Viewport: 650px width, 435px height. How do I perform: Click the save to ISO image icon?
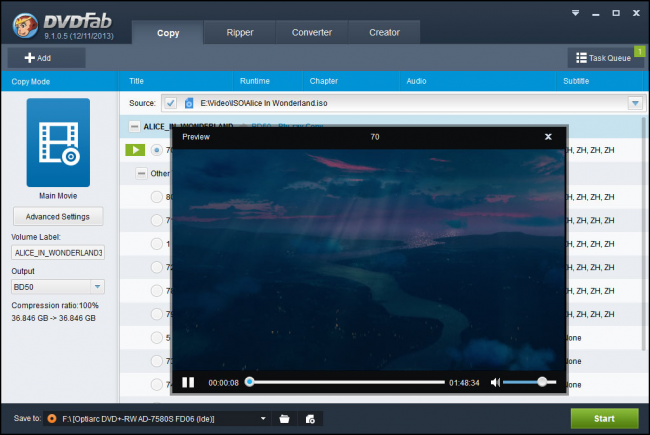pos(310,419)
